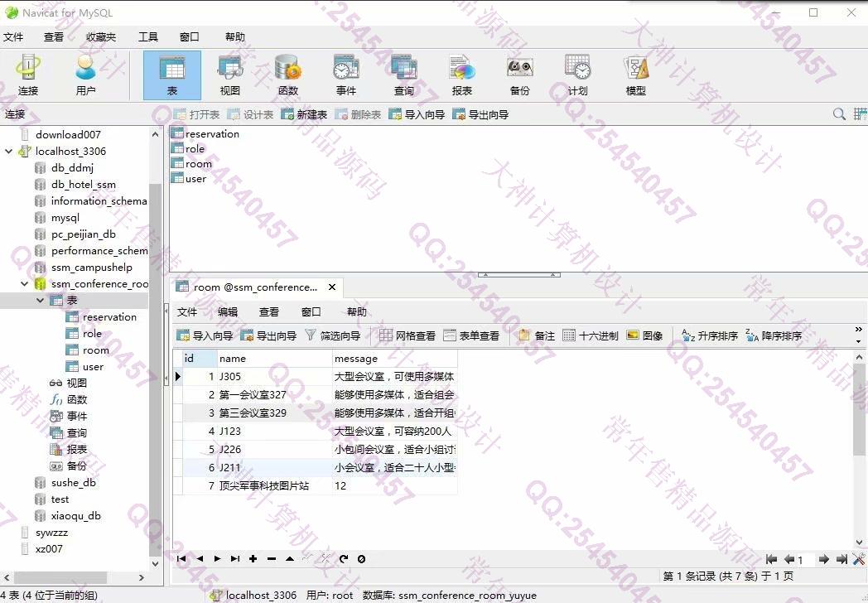The height and width of the screenshot is (603, 868).
Task: Collapse the 表 tree folder
Action: click(x=40, y=301)
